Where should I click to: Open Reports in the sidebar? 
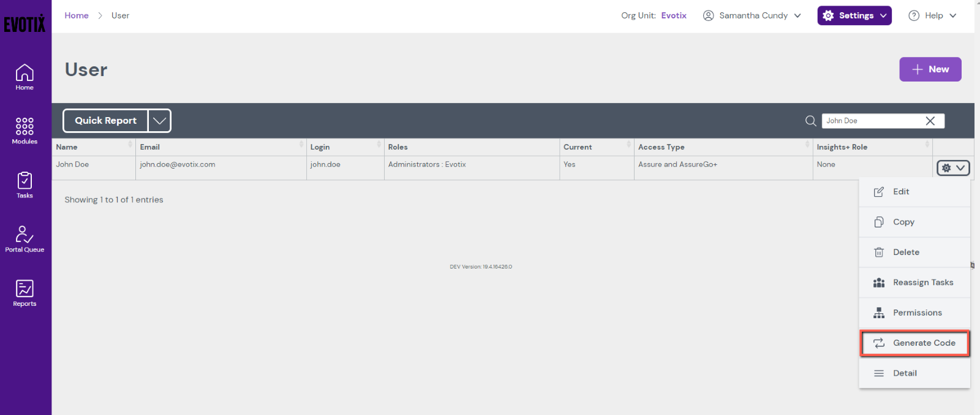click(x=24, y=293)
